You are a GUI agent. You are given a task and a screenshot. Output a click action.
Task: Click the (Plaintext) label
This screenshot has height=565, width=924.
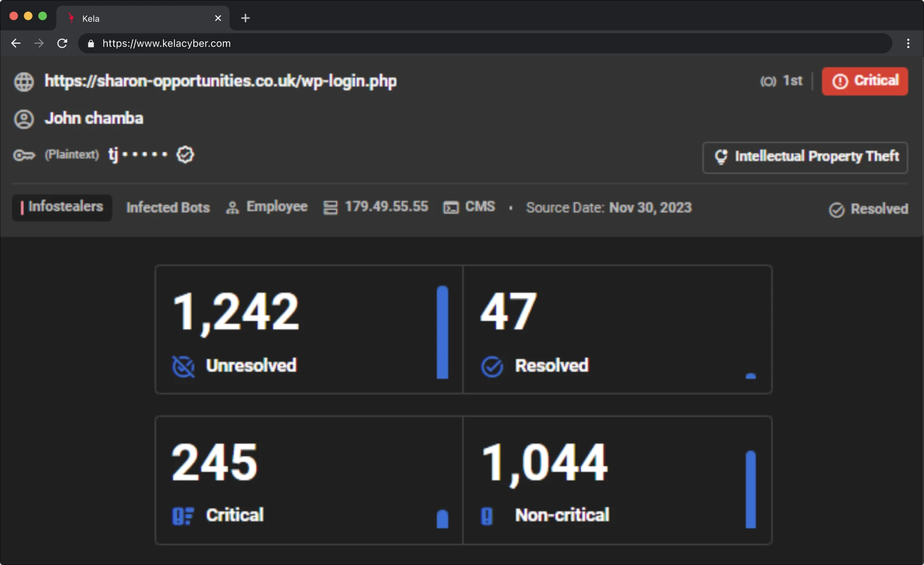[72, 155]
